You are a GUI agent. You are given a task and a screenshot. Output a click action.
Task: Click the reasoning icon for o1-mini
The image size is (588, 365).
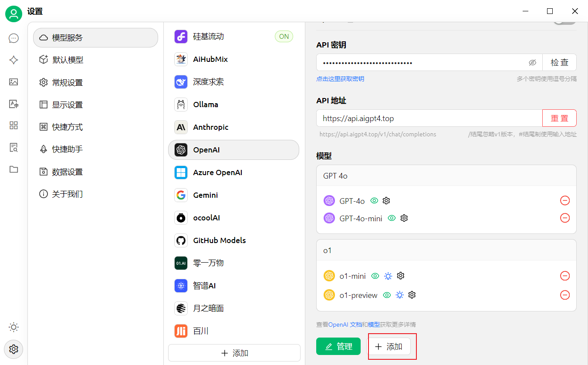pyautogui.click(x=388, y=276)
